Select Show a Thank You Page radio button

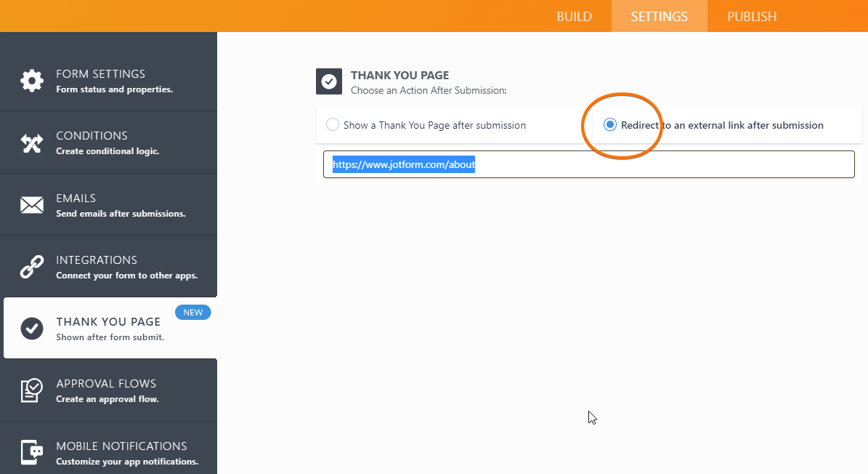[x=333, y=125]
